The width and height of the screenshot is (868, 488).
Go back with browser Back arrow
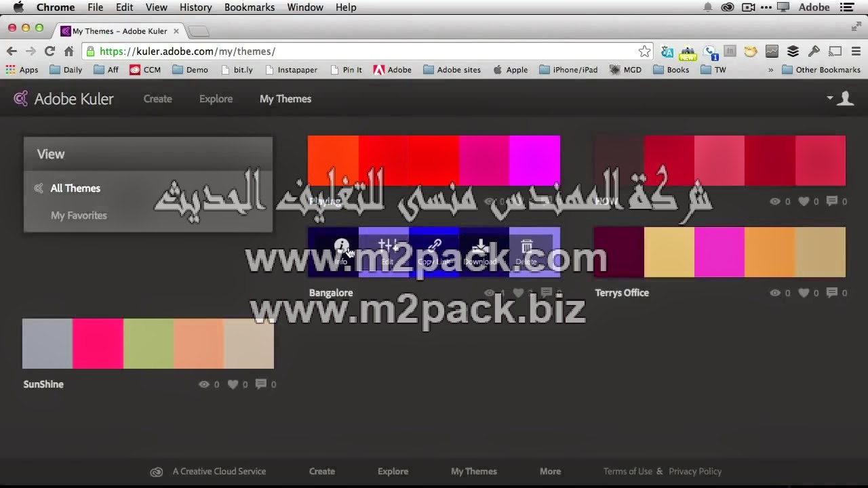pos(12,52)
